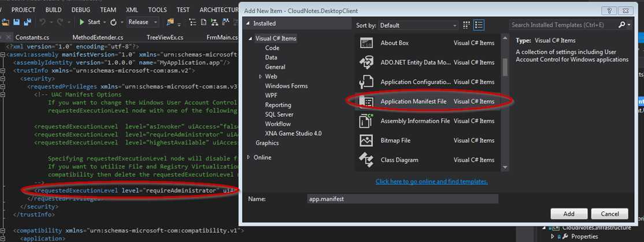Click the template list scroll down arrow

[x=505, y=167]
